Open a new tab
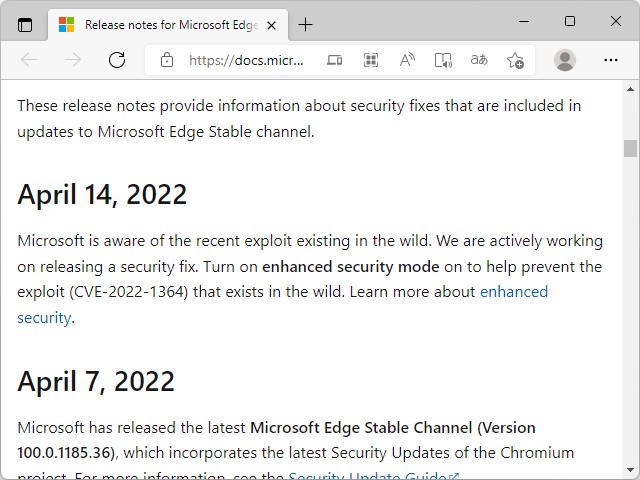 [306, 24]
